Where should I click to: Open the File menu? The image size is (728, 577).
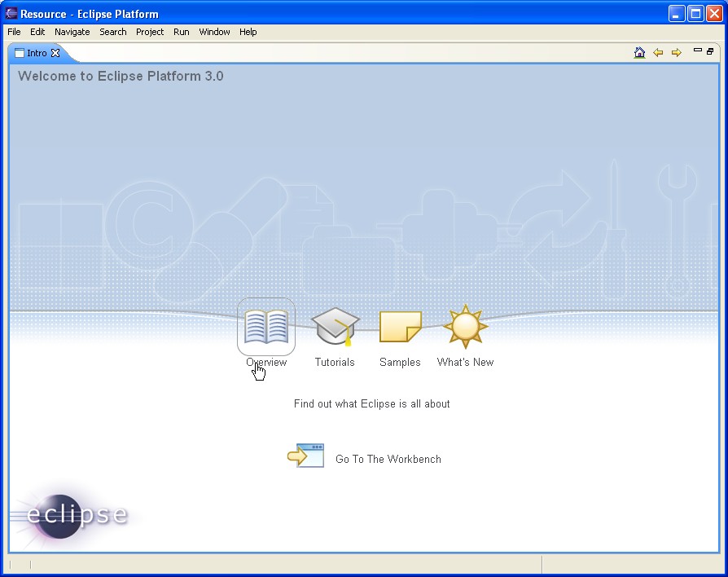tap(14, 32)
